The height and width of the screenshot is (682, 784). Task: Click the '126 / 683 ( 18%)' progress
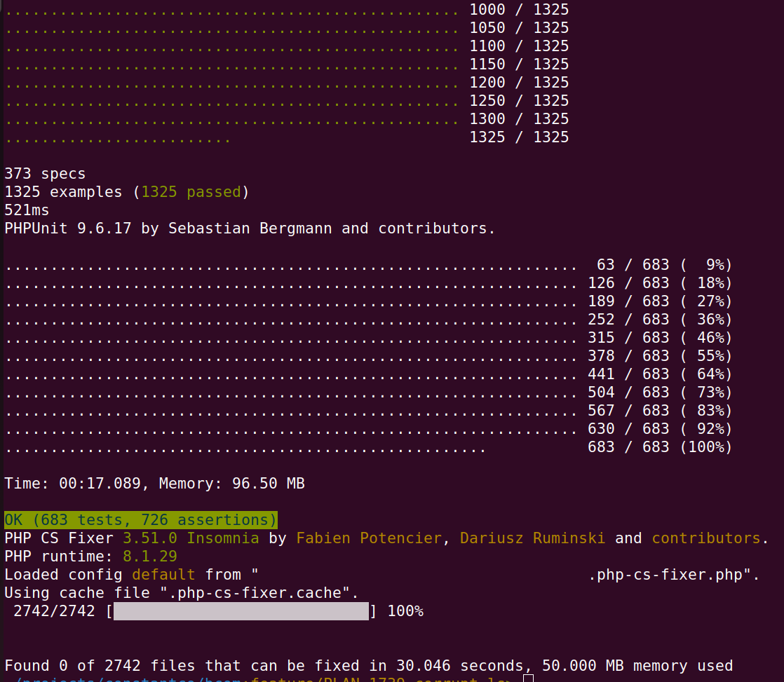pyautogui.click(x=660, y=283)
